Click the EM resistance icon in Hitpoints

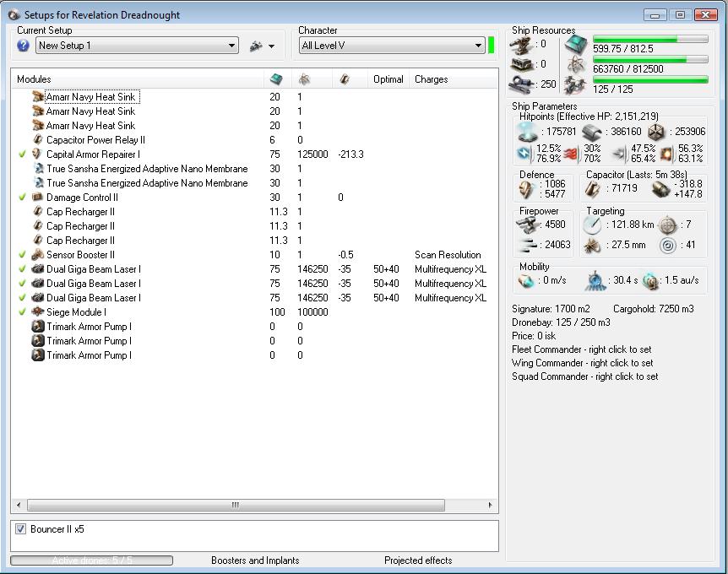pyautogui.click(x=524, y=153)
